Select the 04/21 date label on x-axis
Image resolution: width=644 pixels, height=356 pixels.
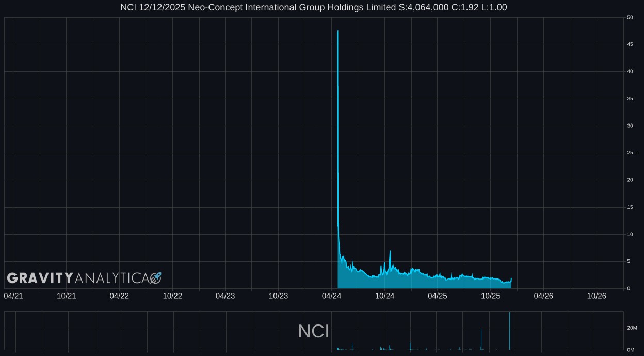(13, 296)
